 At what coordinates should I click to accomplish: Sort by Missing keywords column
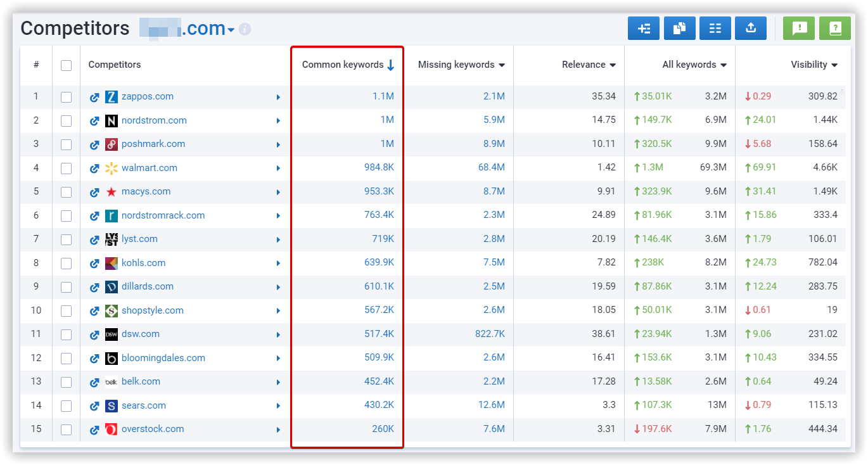coord(461,65)
